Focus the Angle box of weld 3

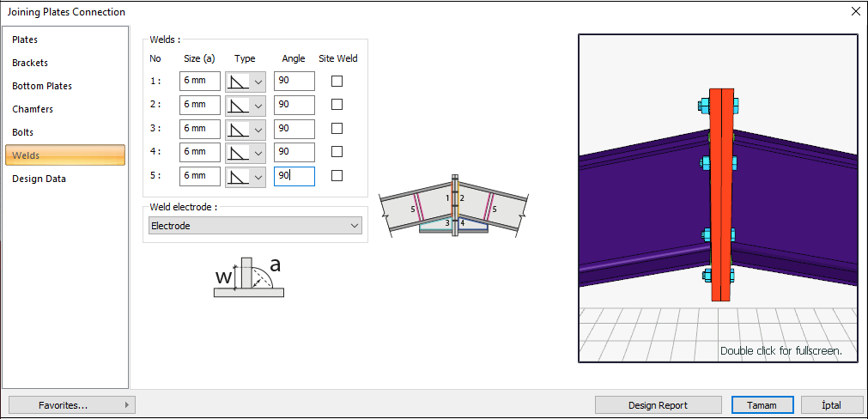tap(294, 129)
